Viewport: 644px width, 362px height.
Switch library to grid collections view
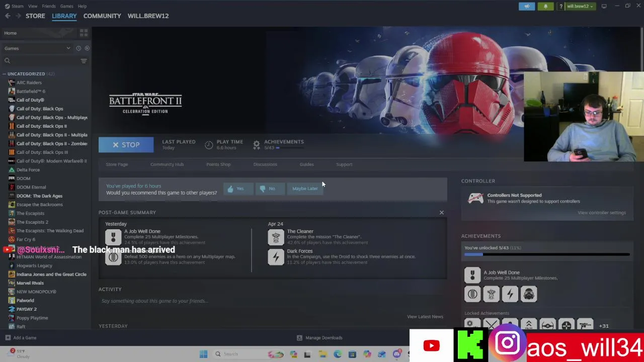[x=84, y=33]
